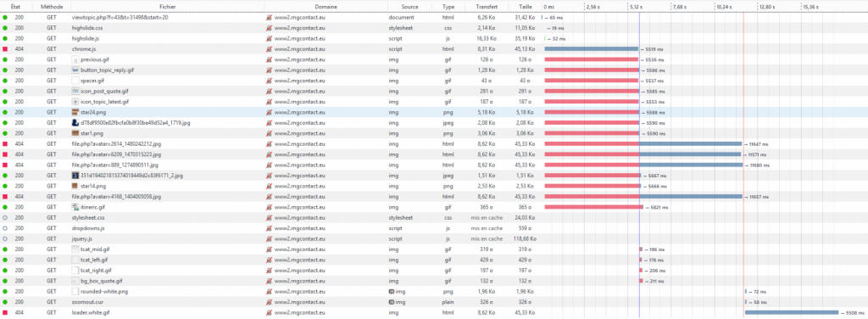Select the viewtopic.php document request row
The image size is (868, 319).
click(x=434, y=18)
